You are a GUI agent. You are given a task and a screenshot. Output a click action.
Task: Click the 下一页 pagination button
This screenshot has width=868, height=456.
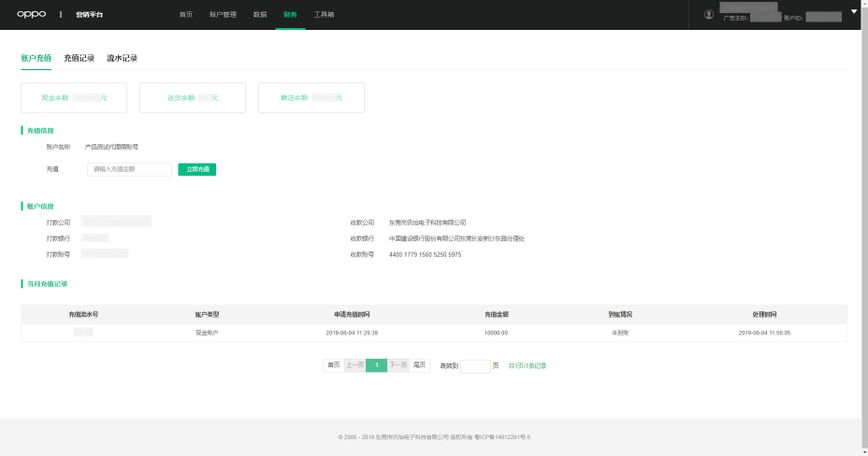tap(398, 365)
